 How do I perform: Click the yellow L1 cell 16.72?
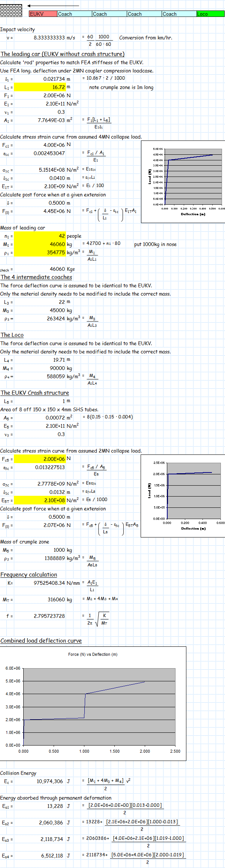[x=40, y=87]
